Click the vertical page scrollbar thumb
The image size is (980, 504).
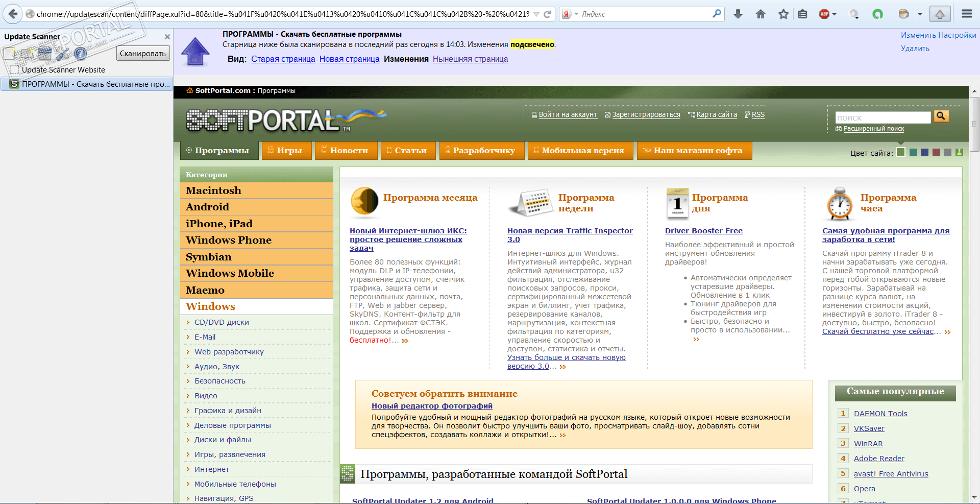[974, 123]
